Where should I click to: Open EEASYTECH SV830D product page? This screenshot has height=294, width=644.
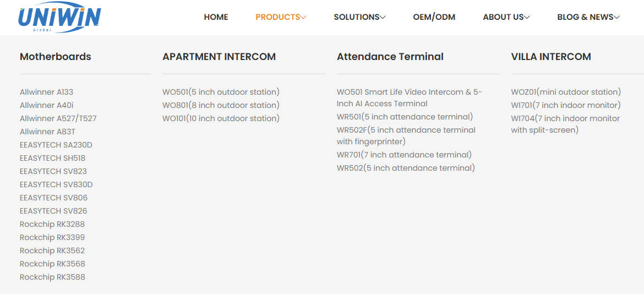56,184
